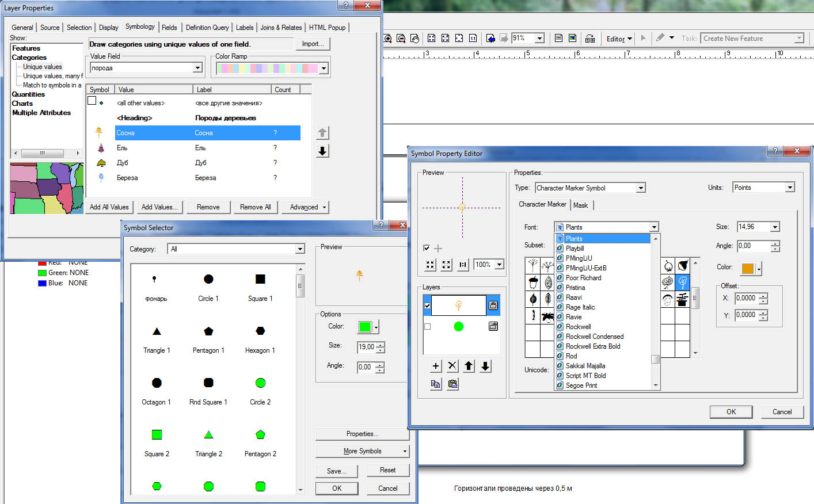Move the symbol layer up in Layers

pos(469,366)
